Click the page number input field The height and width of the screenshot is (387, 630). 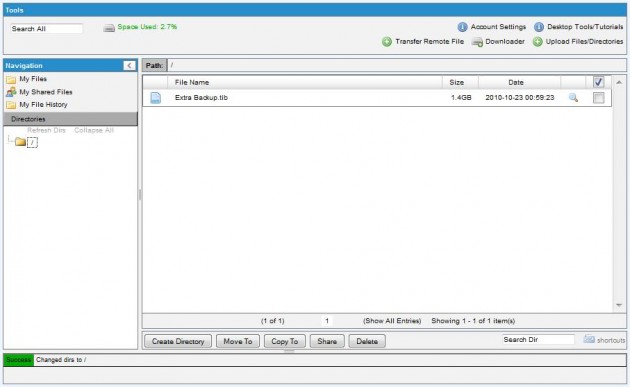coord(327,321)
